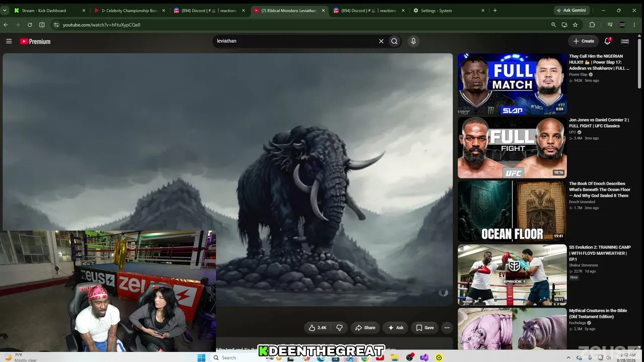Open Chrome profile avatar
This screenshot has height=362, width=644.
click(x=622, y=25)
